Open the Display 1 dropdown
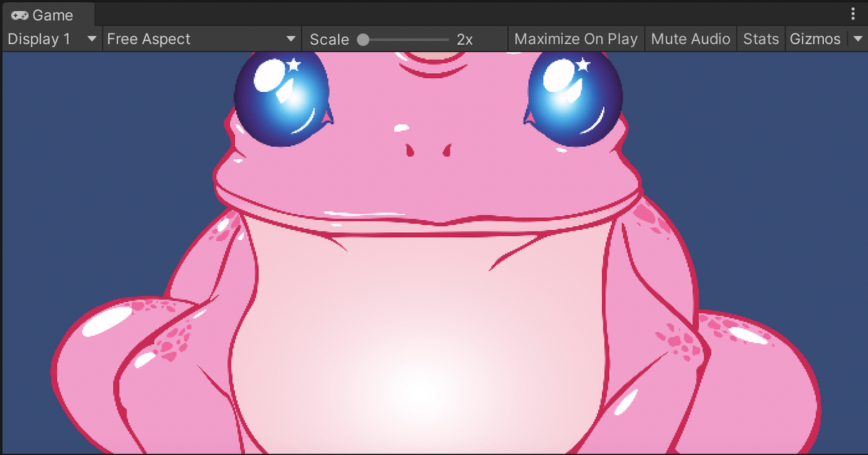This screenshot has width=868, height=455. pos(51,39)
